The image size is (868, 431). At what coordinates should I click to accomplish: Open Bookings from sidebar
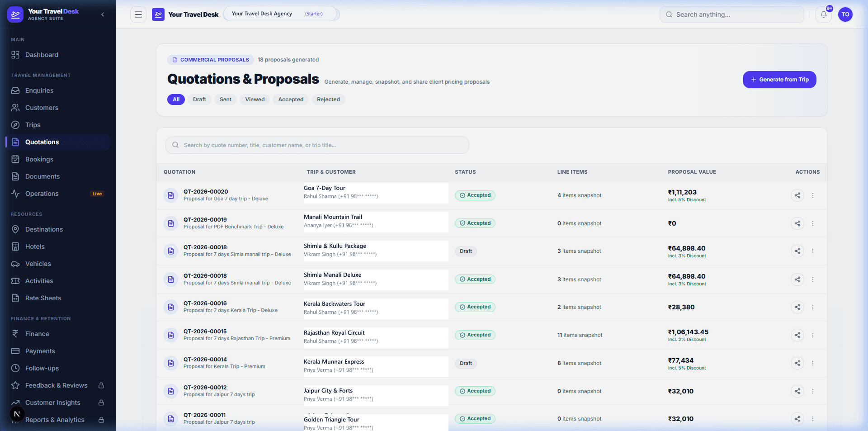coord(58,159)
